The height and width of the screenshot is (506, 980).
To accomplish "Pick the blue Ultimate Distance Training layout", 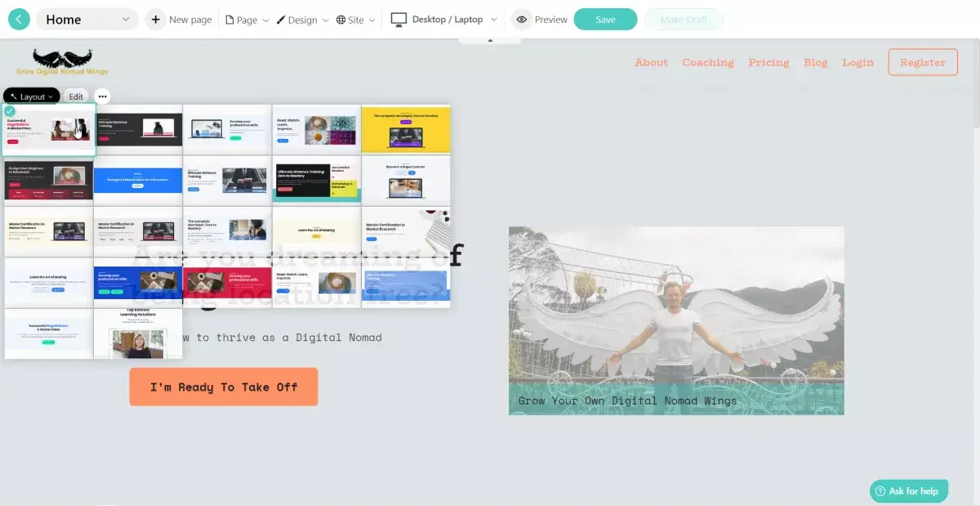I will point(406,283).
